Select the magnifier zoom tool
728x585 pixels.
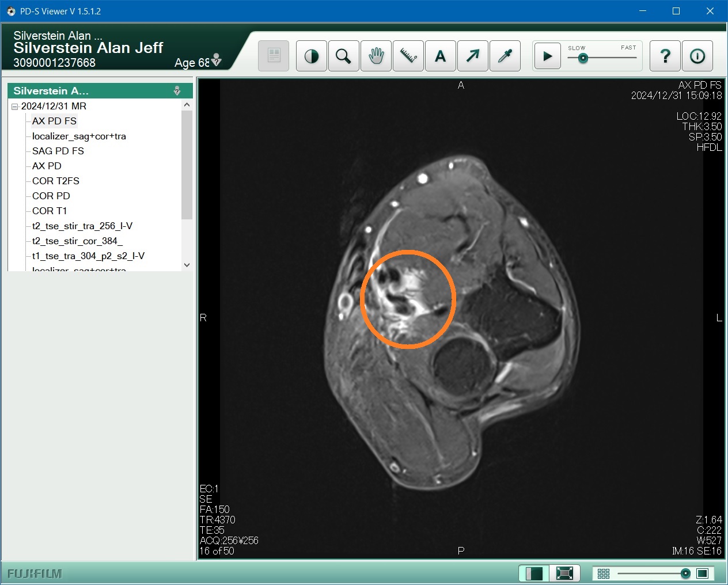pyautogui.click(x=344, y=56)
